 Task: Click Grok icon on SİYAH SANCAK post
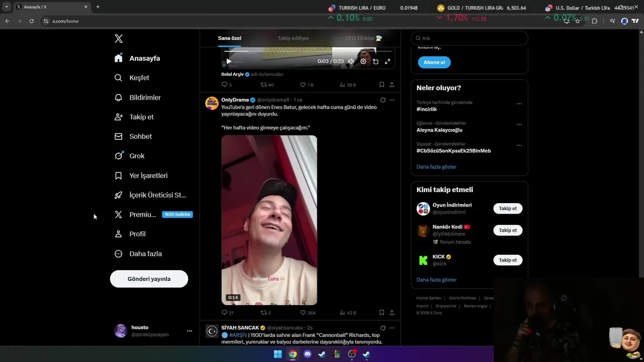coord(383,328)
